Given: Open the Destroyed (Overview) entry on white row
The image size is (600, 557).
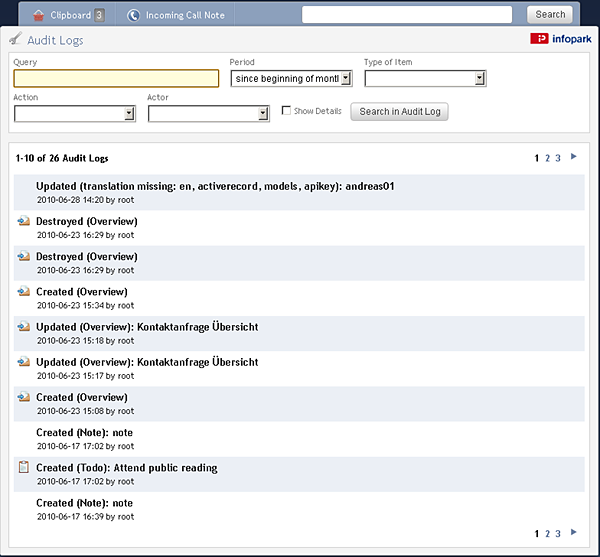Looking at the screenshot, I should (x=86, y=221).
